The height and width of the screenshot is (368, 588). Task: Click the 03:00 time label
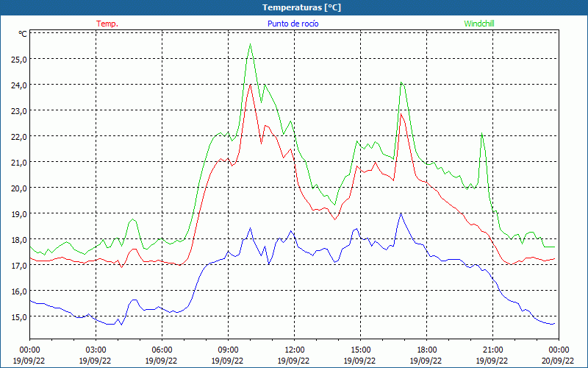pos(96,350)
